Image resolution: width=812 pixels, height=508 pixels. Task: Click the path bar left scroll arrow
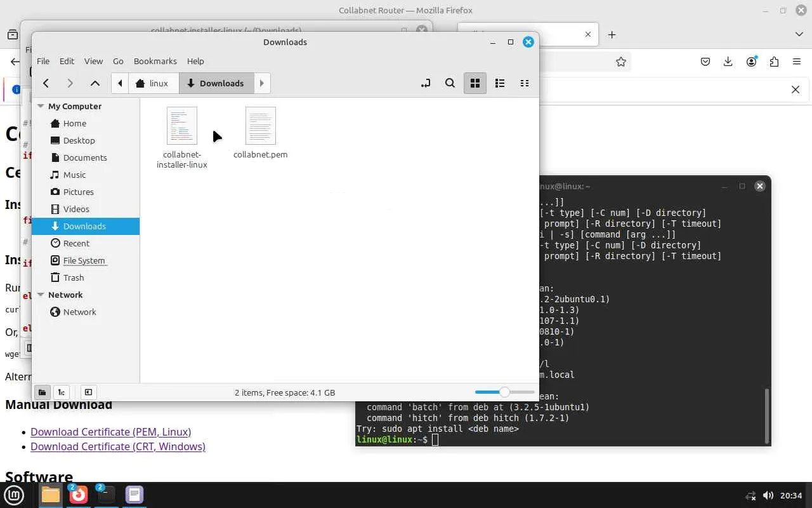coord(120,83)
